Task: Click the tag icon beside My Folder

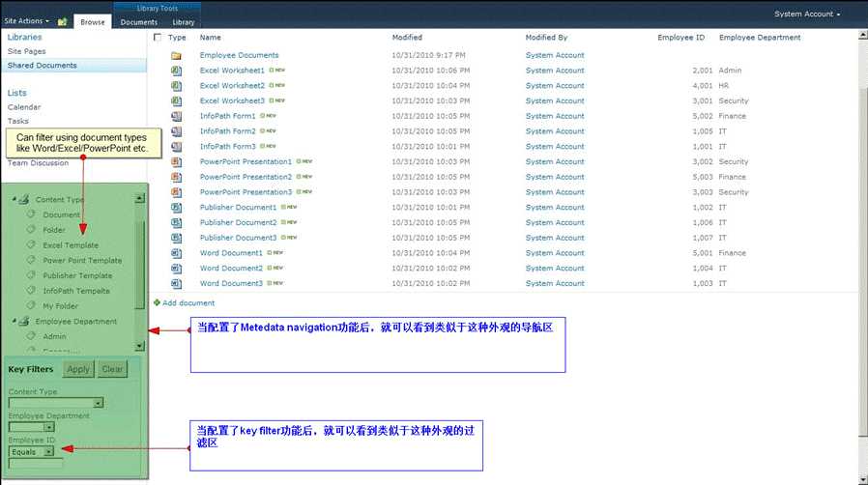Action: 31,305
